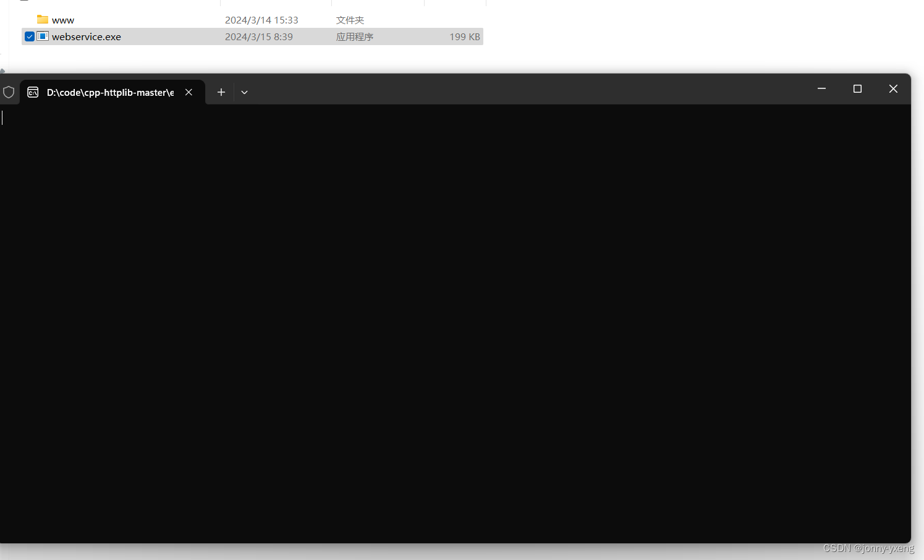Open a new tab with the plus icon
The width and height of the screenshot is (924, 560).
click(221, 91)
